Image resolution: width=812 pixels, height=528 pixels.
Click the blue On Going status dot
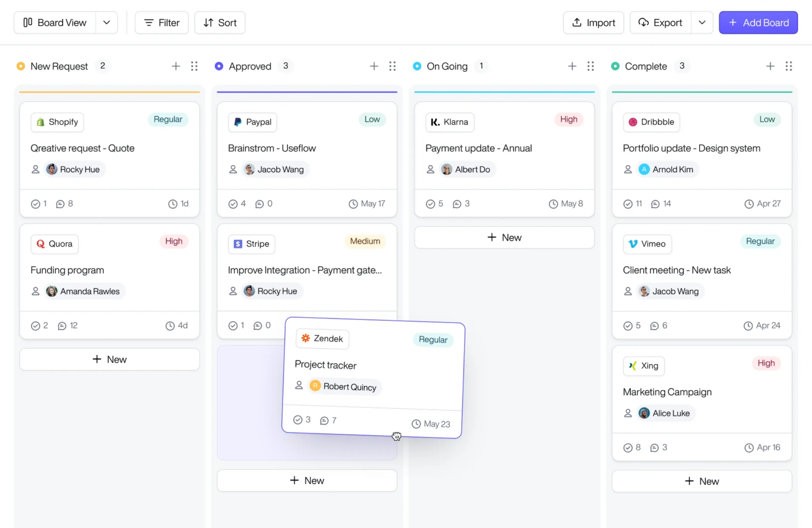(417, 66)
